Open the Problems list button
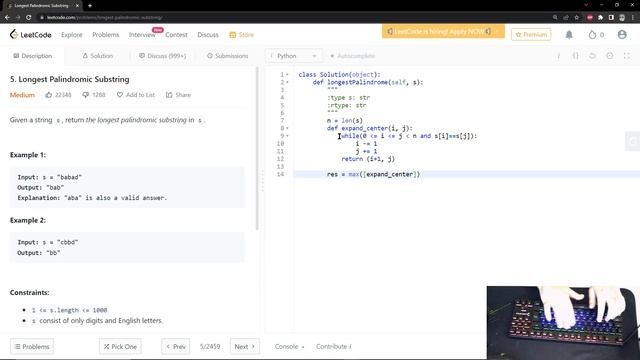Viewport: 640px width, 360px height. point(32,347)
